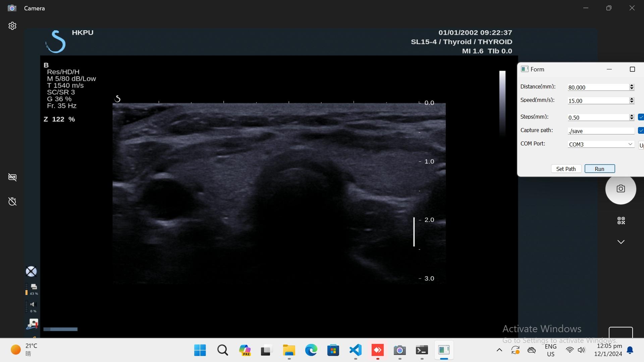Take a photo with the shutter button

[621, 189]
